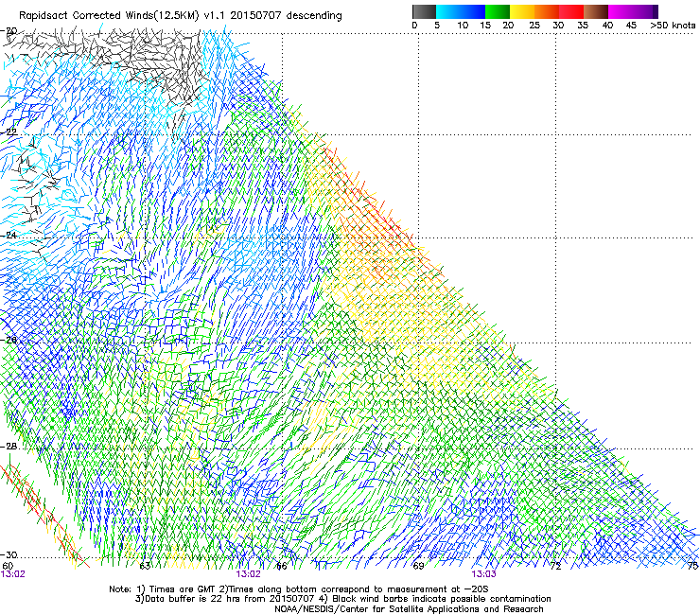Click the legend label '25'
The width and height of the screenshot is (700, 615).
click(534, 26)
